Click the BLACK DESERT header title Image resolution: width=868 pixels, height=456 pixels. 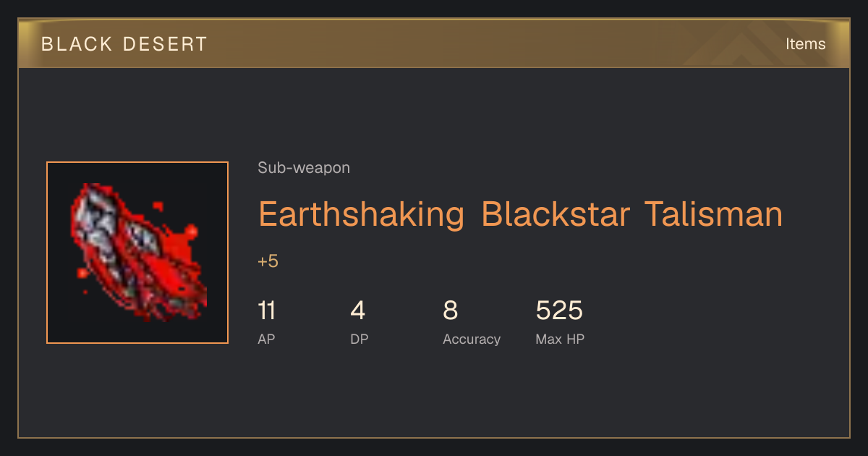[124, 44]
